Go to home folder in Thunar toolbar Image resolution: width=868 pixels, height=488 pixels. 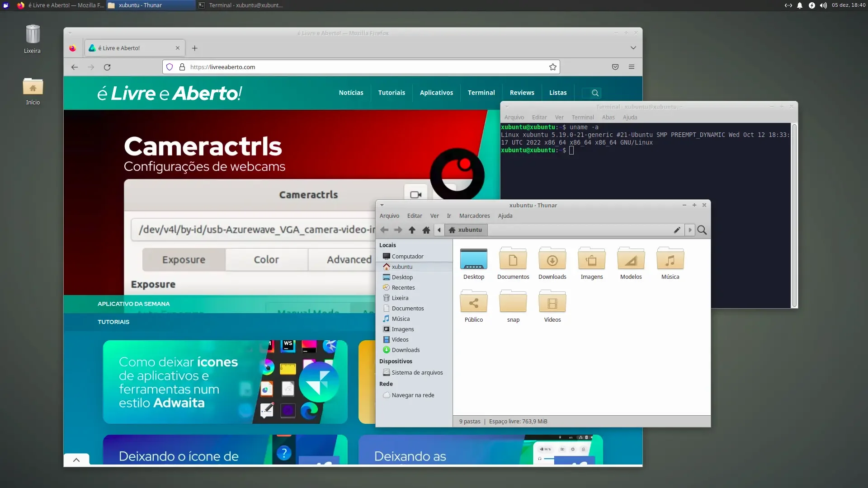[x=426, y=230]
